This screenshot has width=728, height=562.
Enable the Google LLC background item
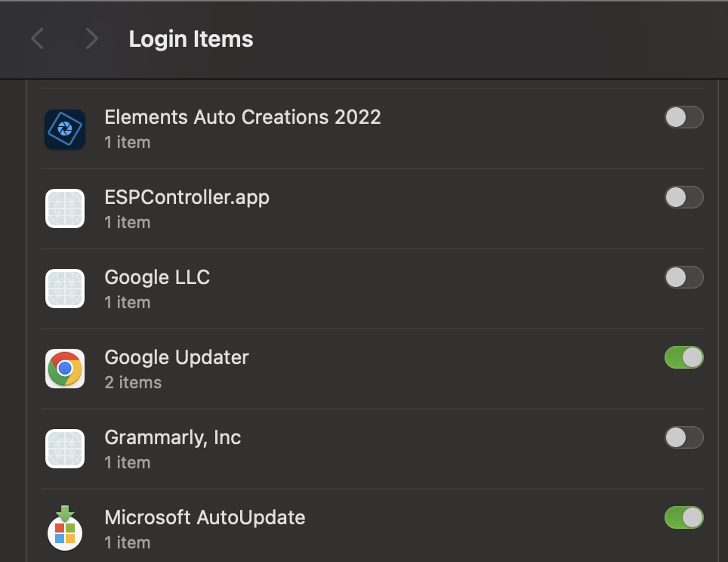click(x=683, y=277)
